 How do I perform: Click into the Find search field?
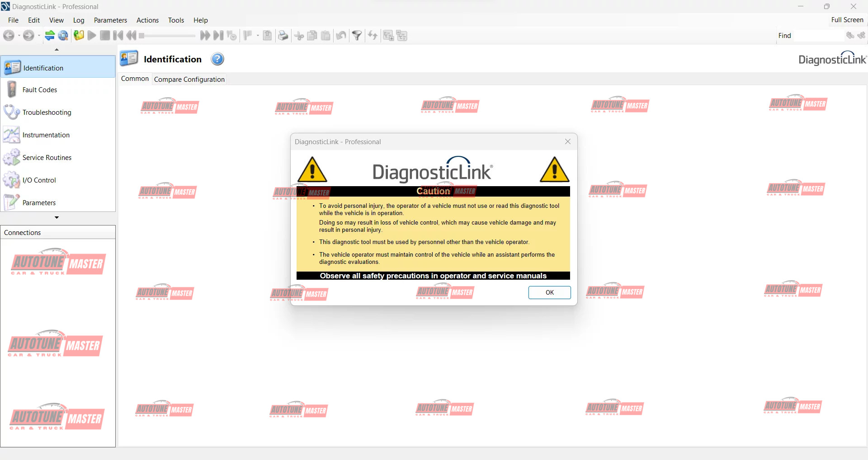point(818,36)
